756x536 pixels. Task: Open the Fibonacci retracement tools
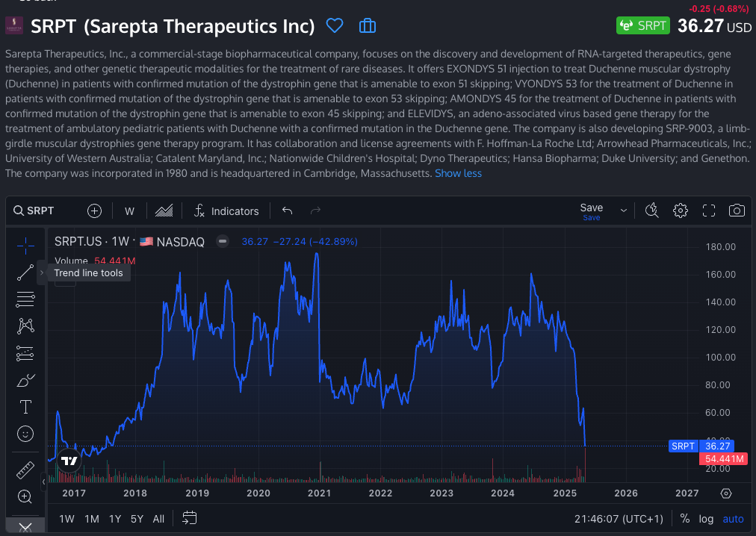coord(25,299)
